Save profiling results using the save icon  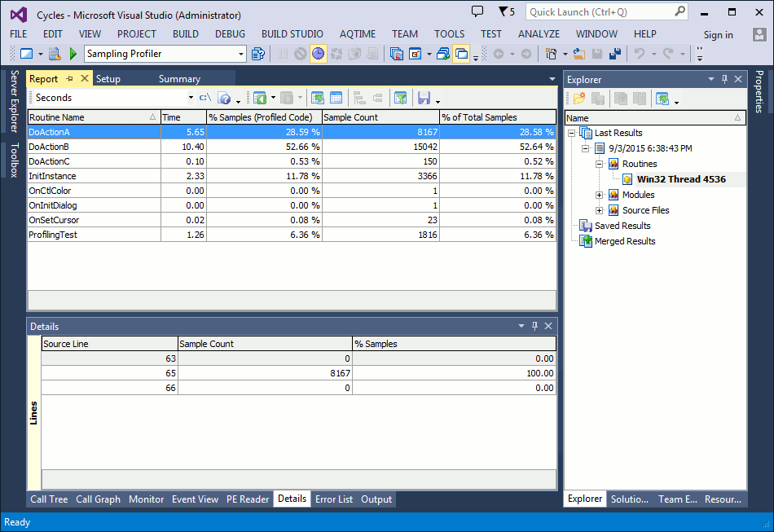point(424,97)
